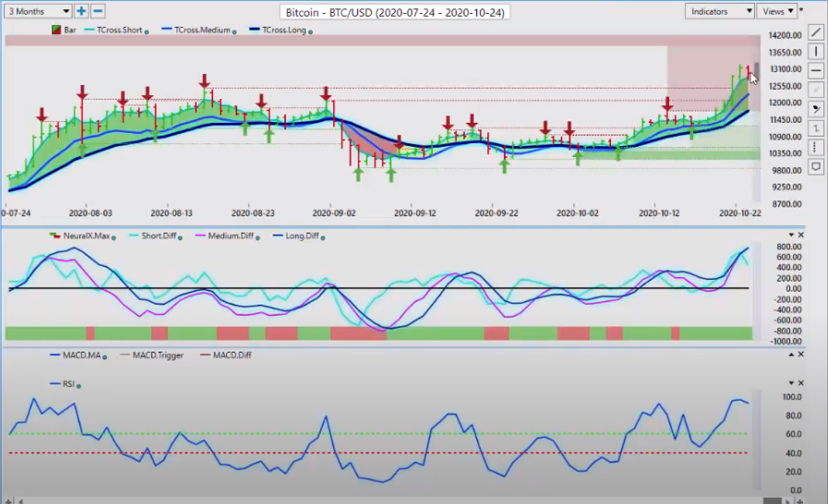Viewport: 828px width, 504px height.
Task: Close the NeuralX indicator panel
Action: point(800,235)
